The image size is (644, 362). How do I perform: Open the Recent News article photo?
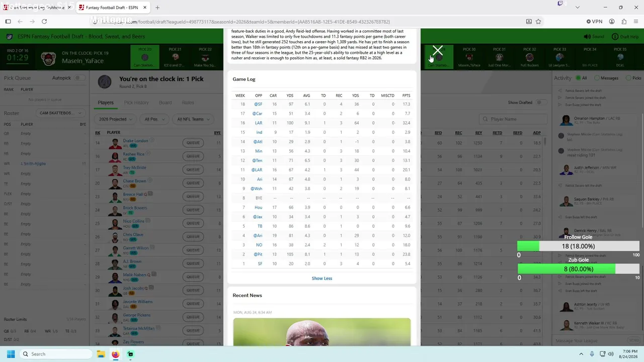click(322, 332)
